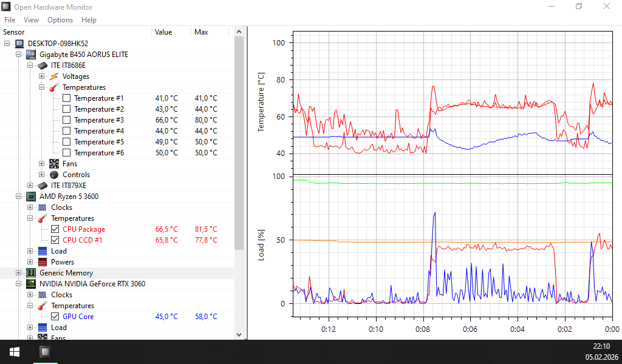Enable the Temperature #3 checkbox
The height and width of the screenshot is (364, 622).
pos(67,120)
